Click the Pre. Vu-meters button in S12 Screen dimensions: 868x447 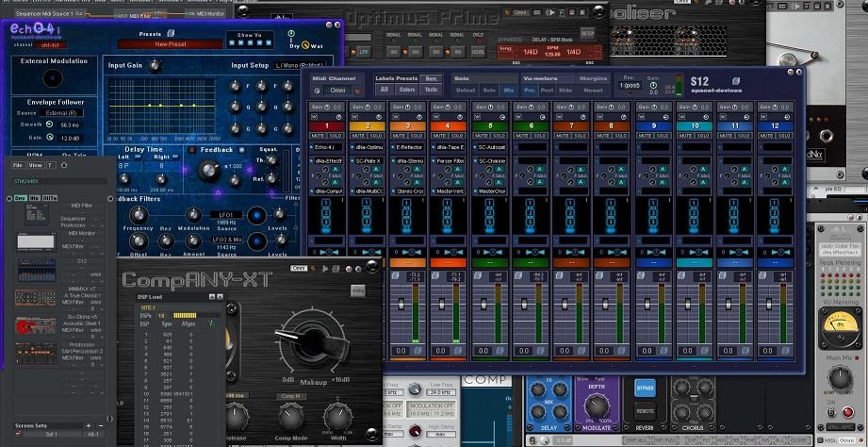coord(530,90)
